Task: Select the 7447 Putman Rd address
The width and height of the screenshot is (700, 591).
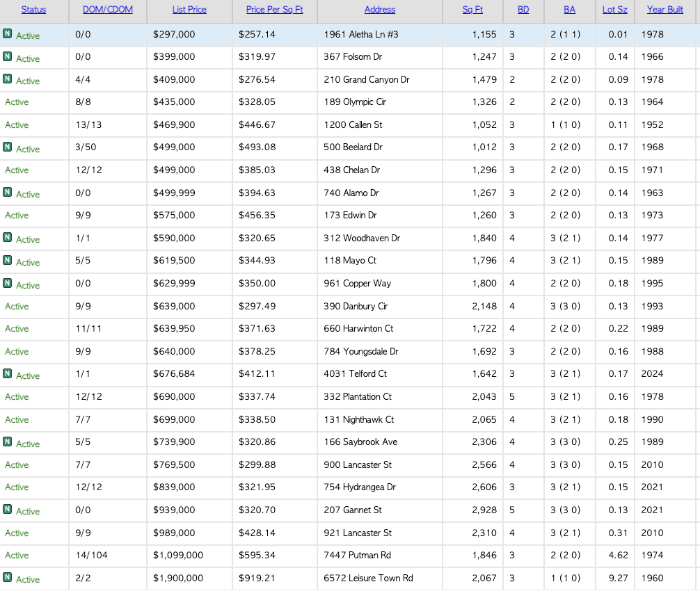Action: (x=357, y=555)
